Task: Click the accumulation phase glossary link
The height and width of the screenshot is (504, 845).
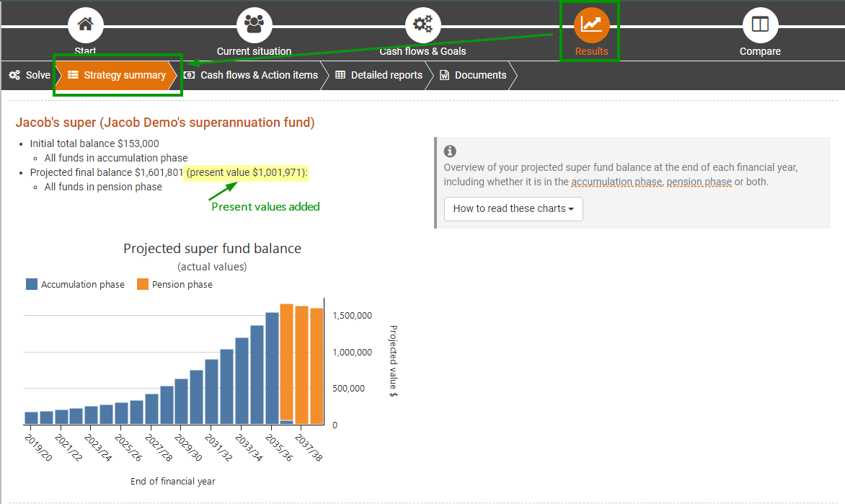Action: [616, 182]
